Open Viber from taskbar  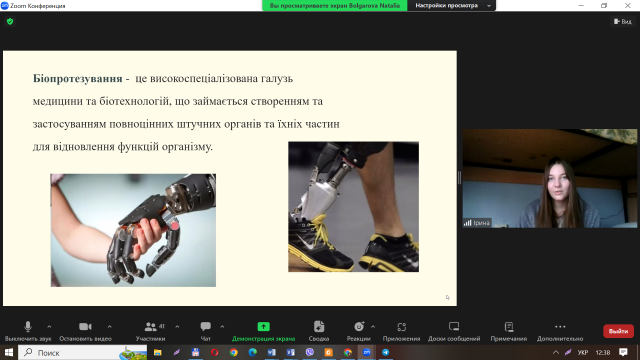(310, 352)
